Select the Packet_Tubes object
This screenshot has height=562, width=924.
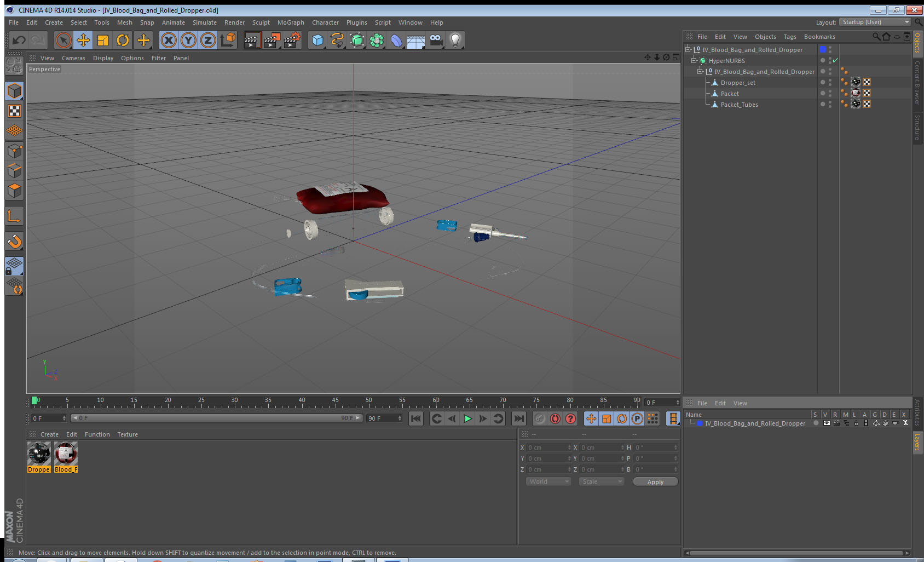tap(739, 105)
